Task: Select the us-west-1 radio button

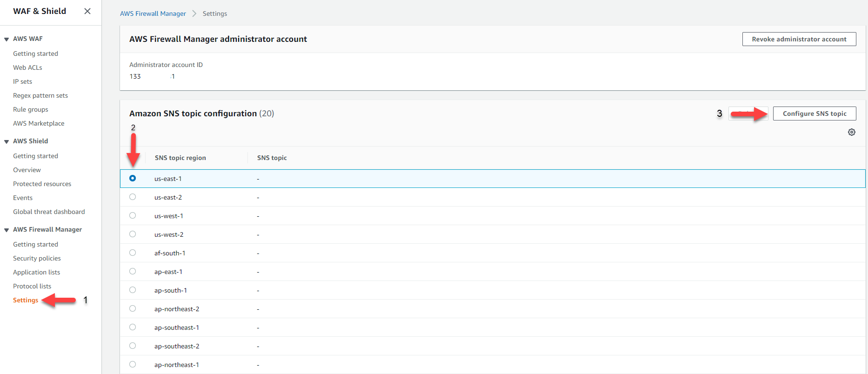Action: (x=133, y=215)
